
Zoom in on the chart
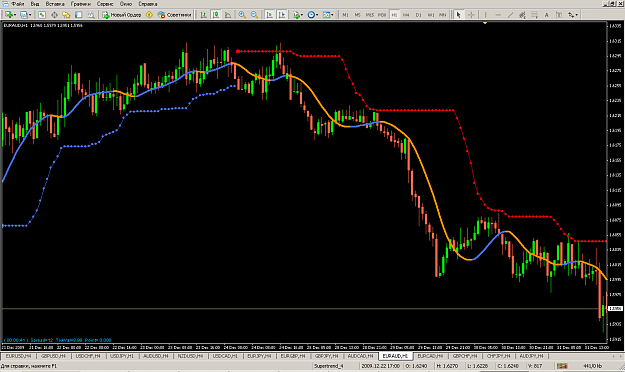click(x=242, y=15)
